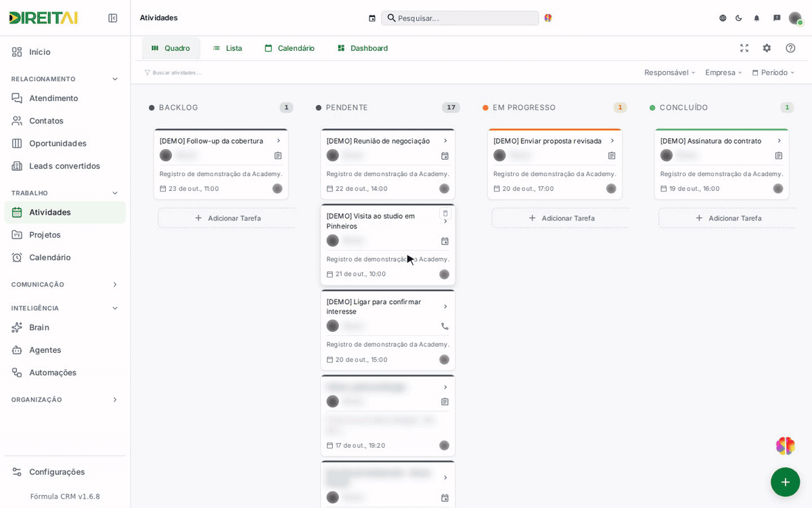Go to Início in the sidebar

(65, 52)
